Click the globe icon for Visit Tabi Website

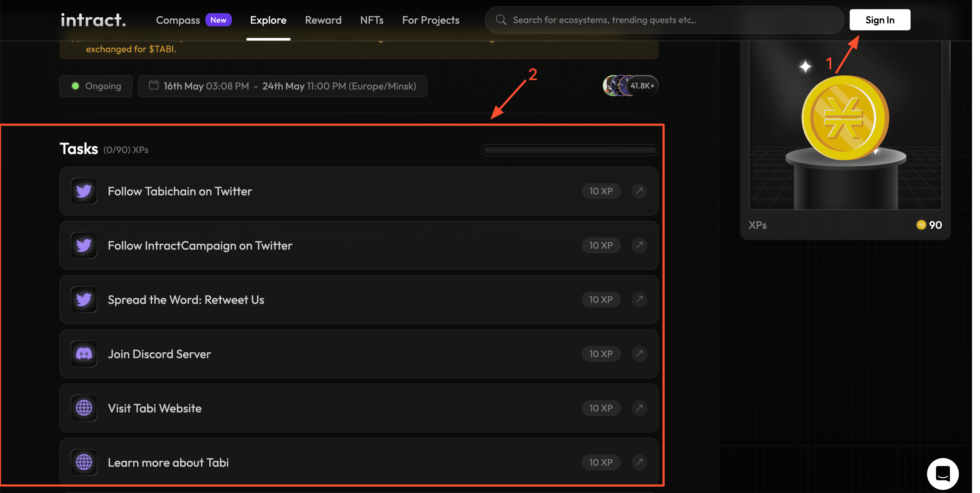84,408
